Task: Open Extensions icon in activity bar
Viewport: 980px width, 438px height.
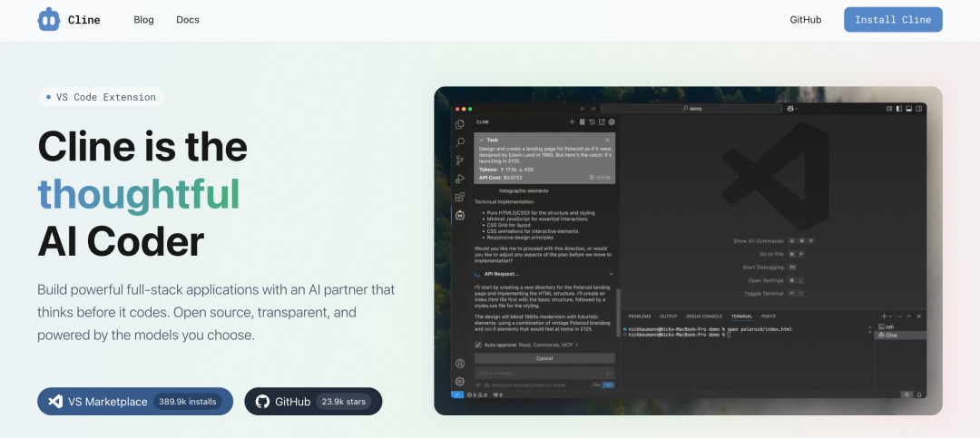Action: pos(460,197)
